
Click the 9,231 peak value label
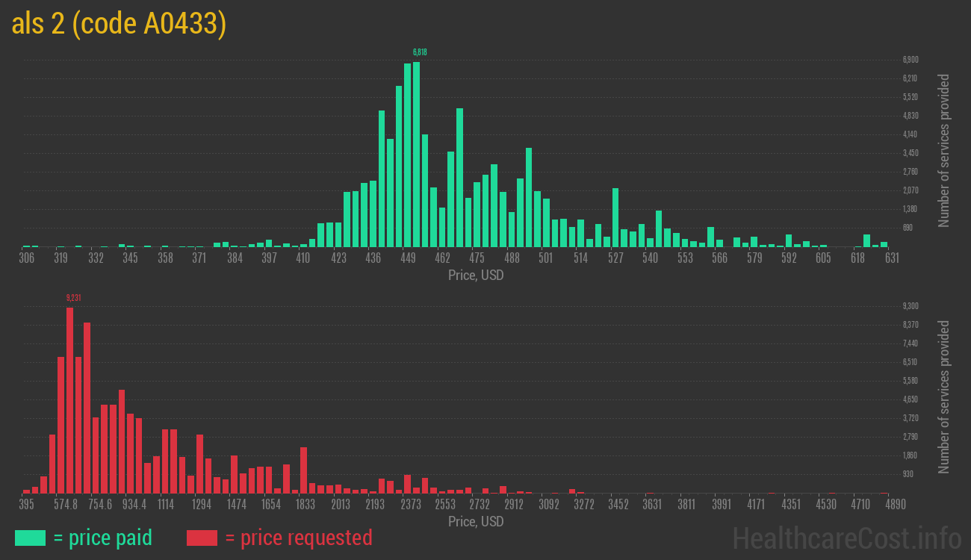pos(73,298)
